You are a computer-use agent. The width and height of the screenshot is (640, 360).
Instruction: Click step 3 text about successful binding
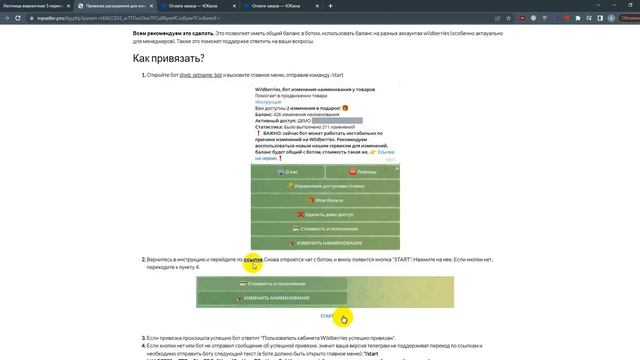(x=271, y=338)
